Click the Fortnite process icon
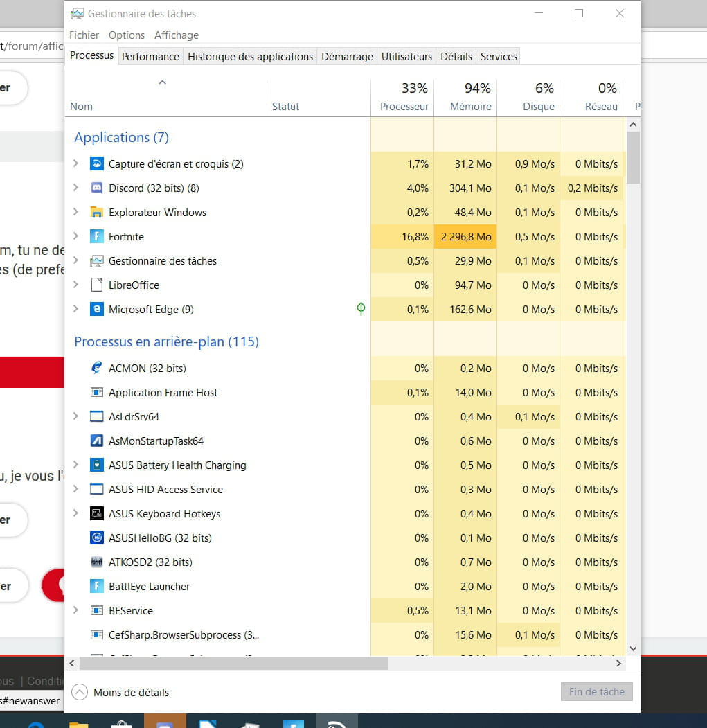This screenshot has height=728, width=707. [96, 236]
